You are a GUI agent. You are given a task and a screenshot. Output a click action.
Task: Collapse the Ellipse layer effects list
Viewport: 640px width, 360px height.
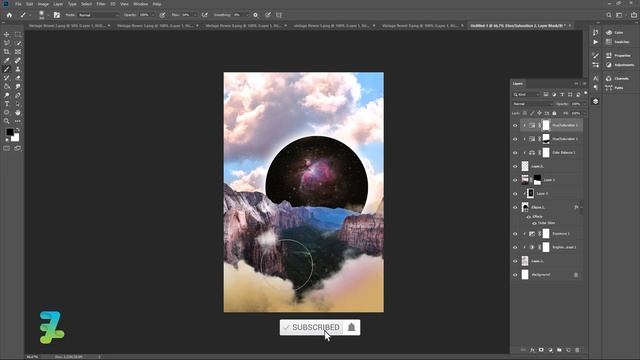[581, 207]
